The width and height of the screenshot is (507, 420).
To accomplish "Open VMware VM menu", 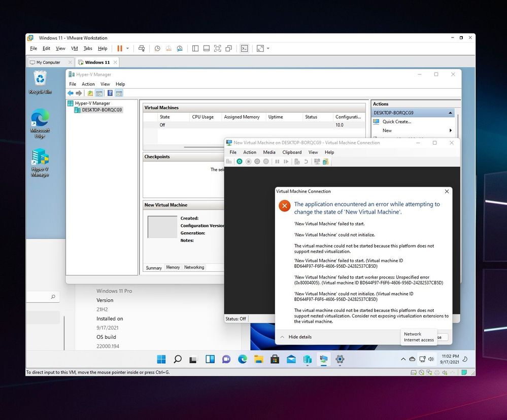I will [x=75, y=49].
